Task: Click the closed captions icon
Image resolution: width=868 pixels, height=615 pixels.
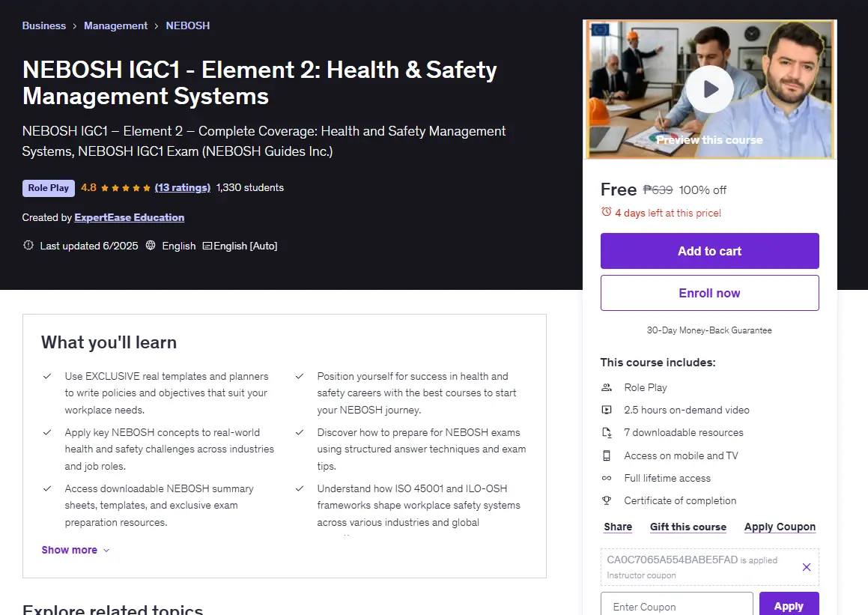Action: 207,246
